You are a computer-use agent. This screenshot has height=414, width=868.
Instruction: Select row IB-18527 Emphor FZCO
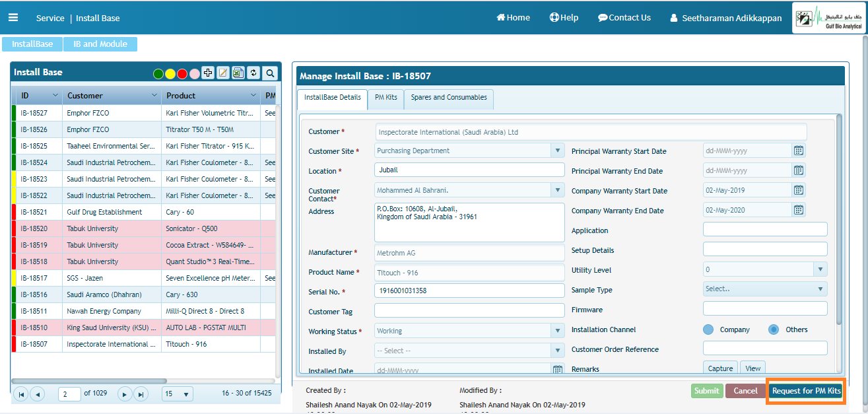(x=143, y=113)
